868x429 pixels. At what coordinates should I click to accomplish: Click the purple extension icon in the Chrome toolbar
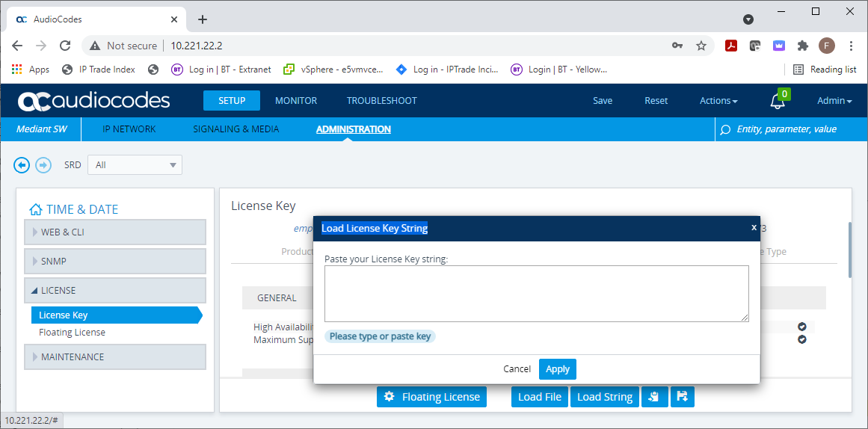779,46
